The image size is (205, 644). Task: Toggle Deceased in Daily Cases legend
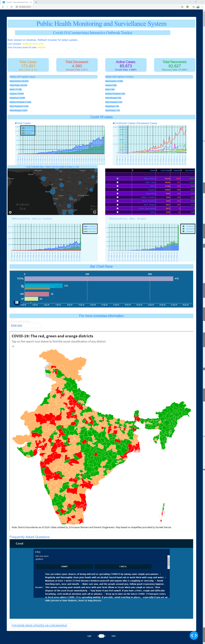(x=90, y=231)
